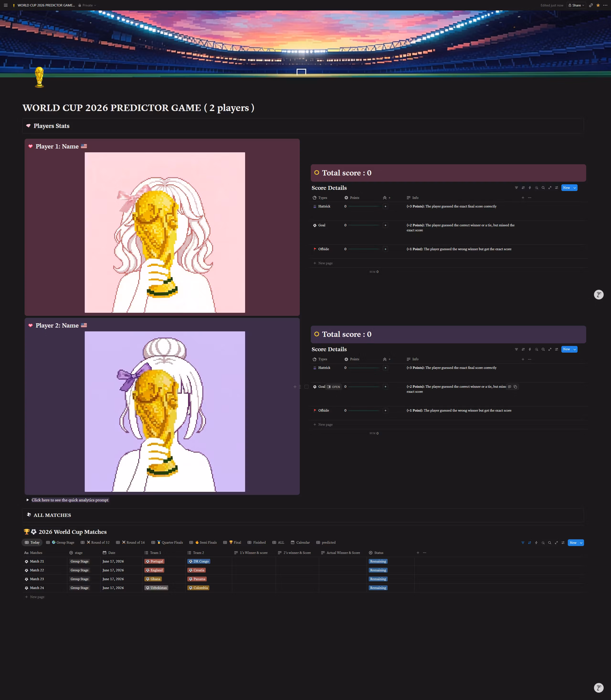This screenshot has height=700, width=611.
Task: Copy icon on Player 2 Goal row
Action: click(515, 387)
